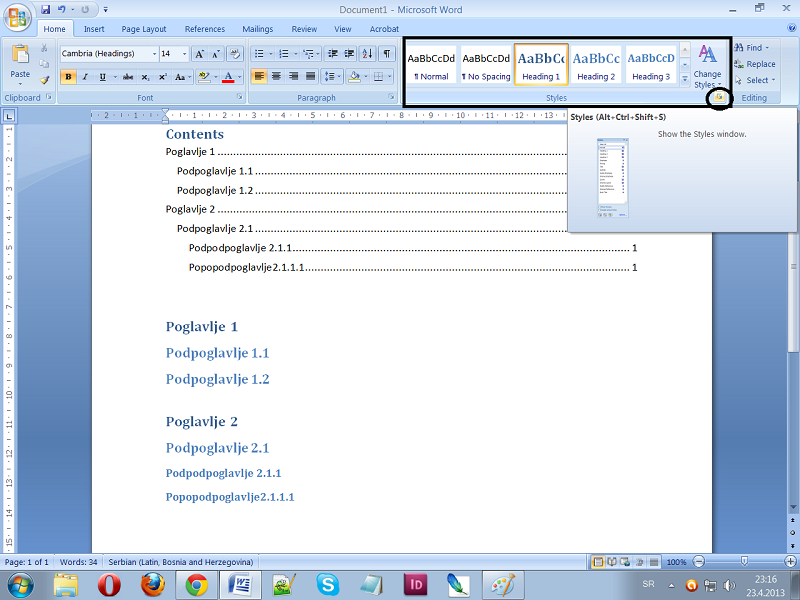Open font color dropdown arrow

[240, 77]
